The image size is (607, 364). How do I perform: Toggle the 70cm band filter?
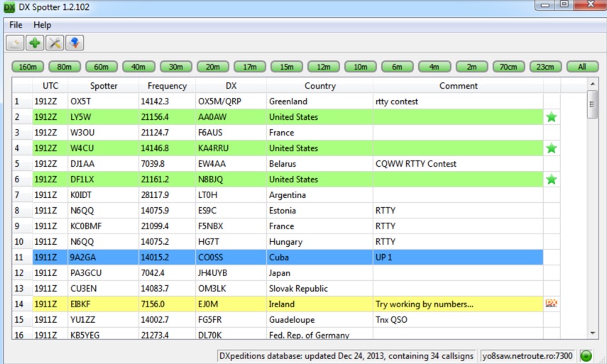pyautogui.click(x=508, y=67)
